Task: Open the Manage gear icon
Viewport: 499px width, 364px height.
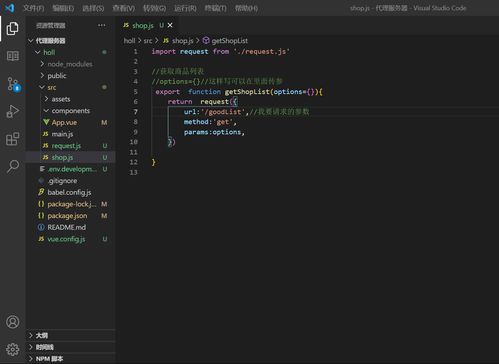Action: tap(13, 349)
